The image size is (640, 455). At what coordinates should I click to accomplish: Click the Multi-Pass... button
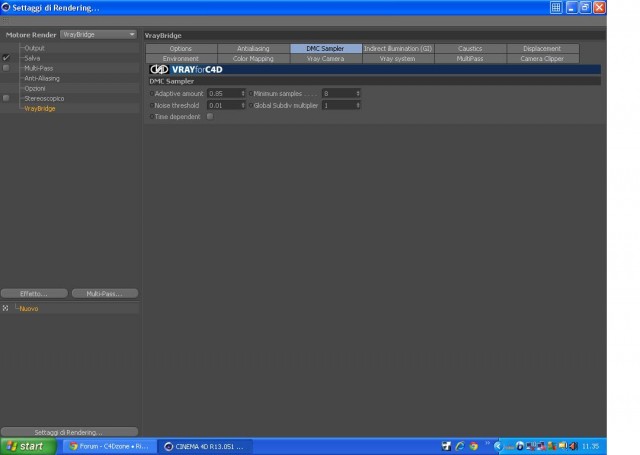(x=105, y=293)
